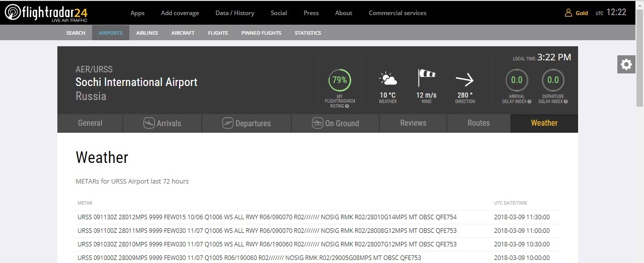Click the Gold account user icon
The height and width of the screenshot is (263, 644).
(569, 13)
